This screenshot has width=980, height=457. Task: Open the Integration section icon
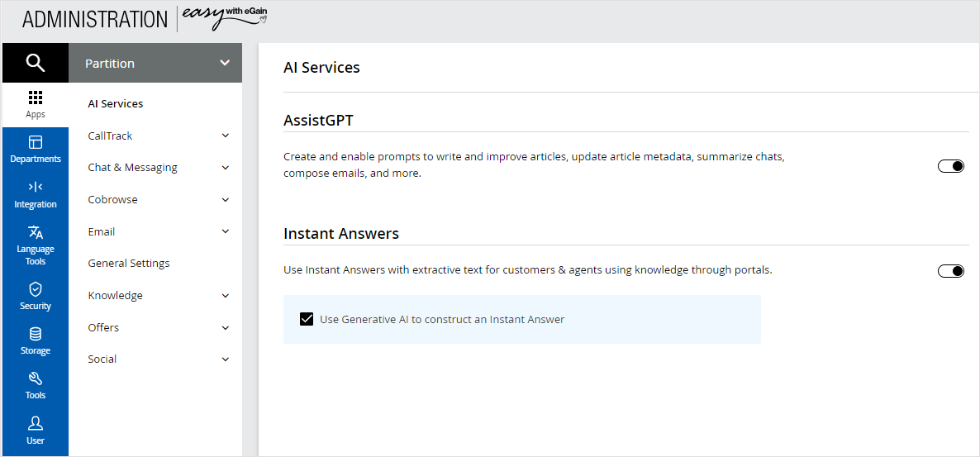(x=36, y=187)
